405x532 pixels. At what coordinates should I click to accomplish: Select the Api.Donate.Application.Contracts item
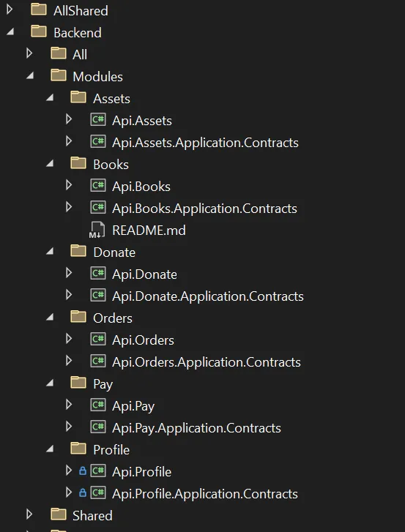pos(208,296)
